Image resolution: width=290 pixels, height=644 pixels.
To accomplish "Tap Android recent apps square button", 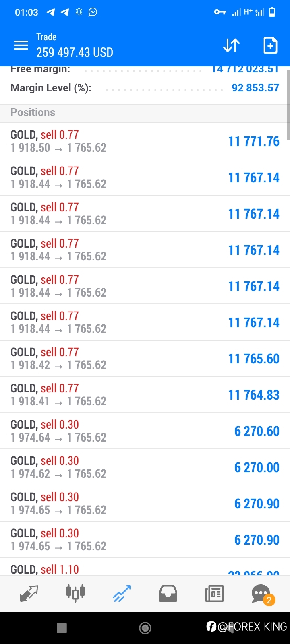I will pos(62,628).
